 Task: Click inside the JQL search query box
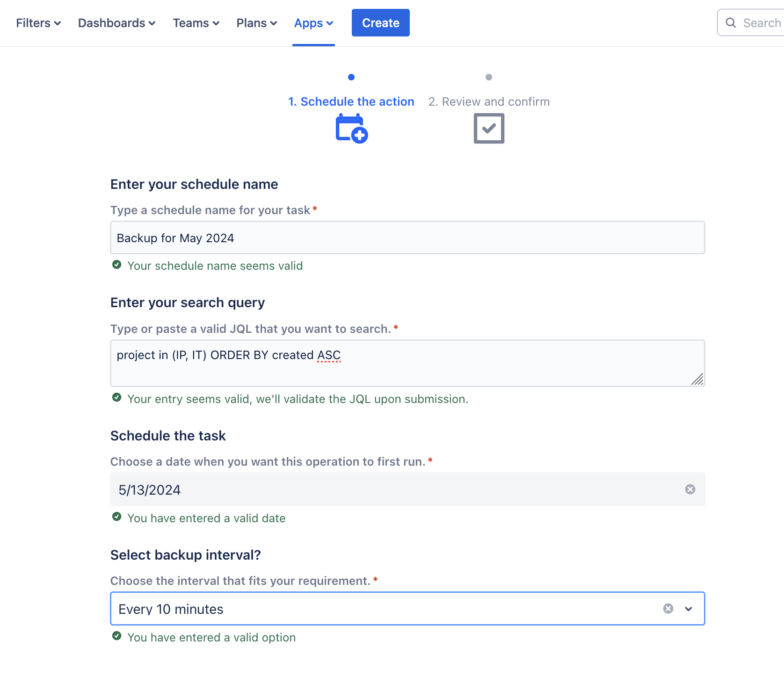tap(407, 363)
